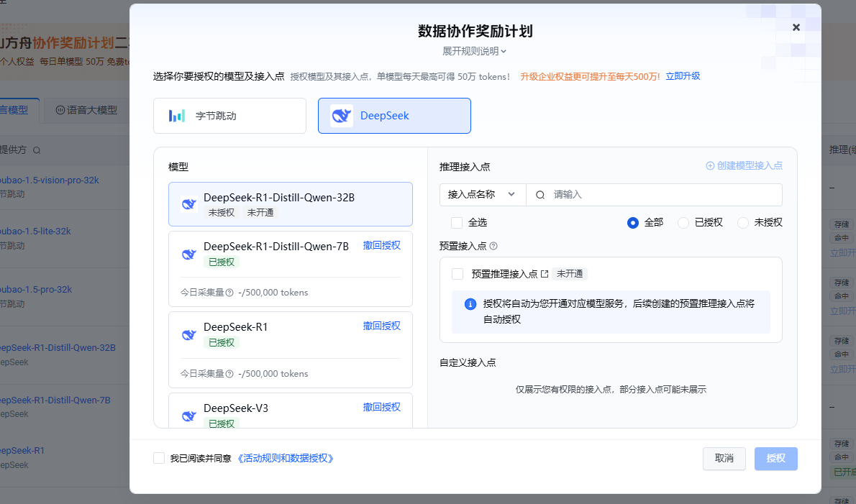
Task: Focus the 请输入 endpoint search field
Action: click(x=654, y=195)
